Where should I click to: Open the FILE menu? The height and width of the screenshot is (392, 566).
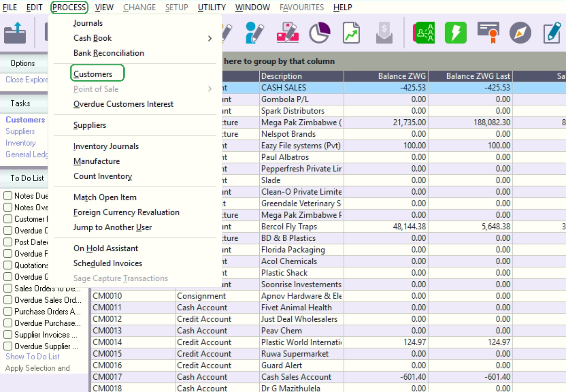point(10,7)
